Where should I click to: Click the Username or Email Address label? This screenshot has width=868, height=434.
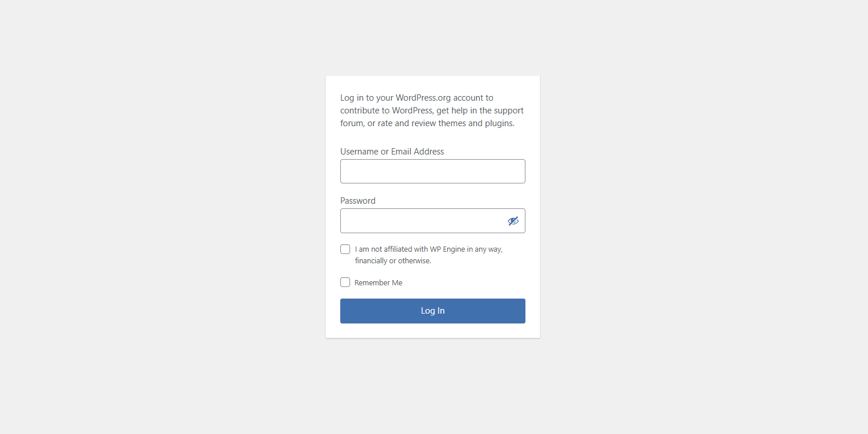click(x=392, y=151)
